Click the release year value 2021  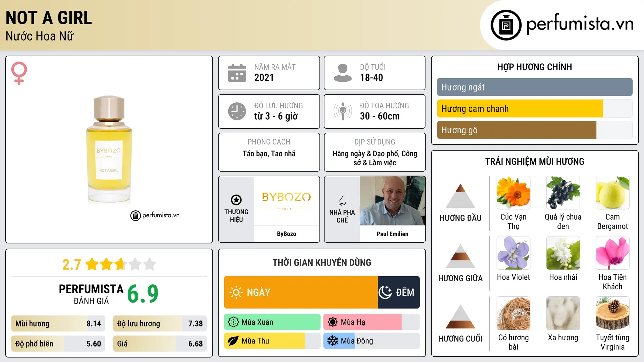264,78
